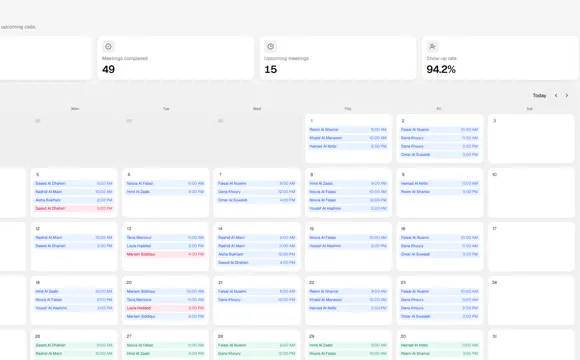Open Dana Khoury 11:00 AM on day 2
The image size is (580, 360).
[439, 138]
